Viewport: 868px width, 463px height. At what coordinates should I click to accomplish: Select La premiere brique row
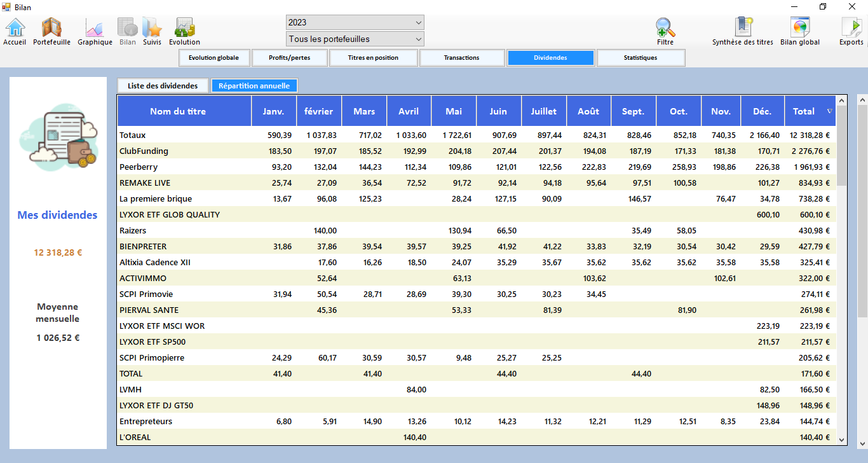[156, 198]
